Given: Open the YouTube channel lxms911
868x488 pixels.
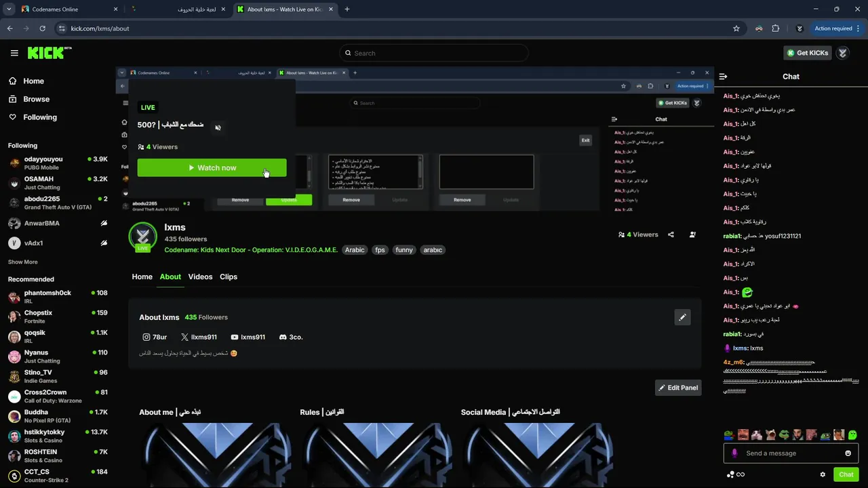Looking at the screenshot, I should pyautogui.click(x=248, y=337).
